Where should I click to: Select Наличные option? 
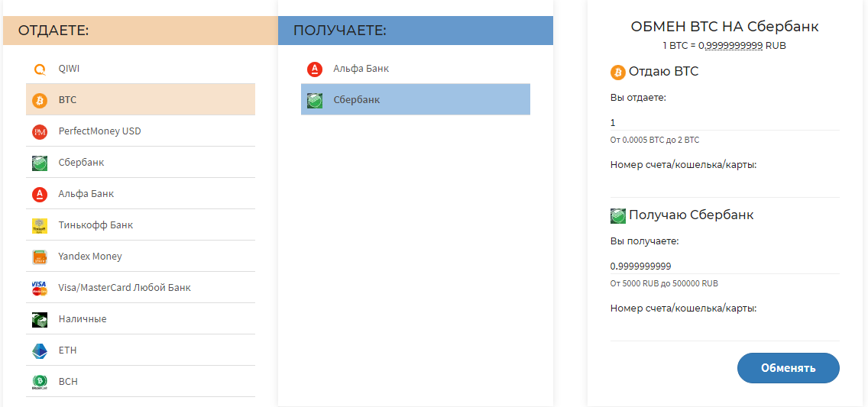[141, 318]
